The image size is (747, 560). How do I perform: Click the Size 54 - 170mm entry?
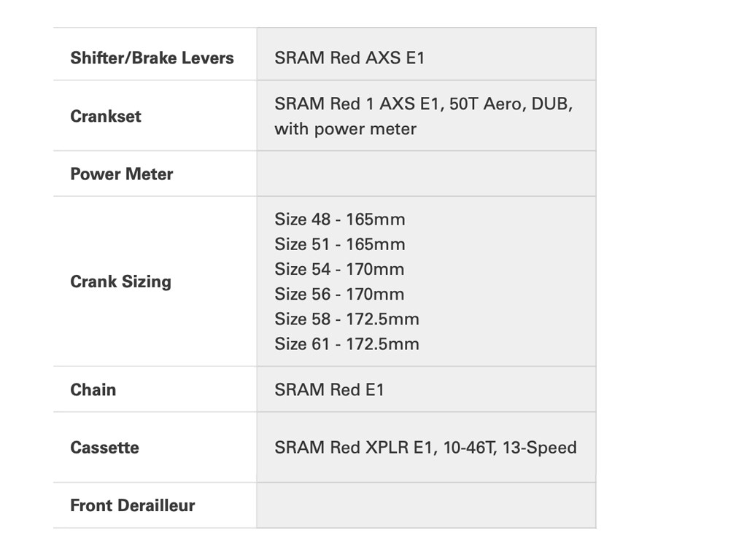point(339,269)
